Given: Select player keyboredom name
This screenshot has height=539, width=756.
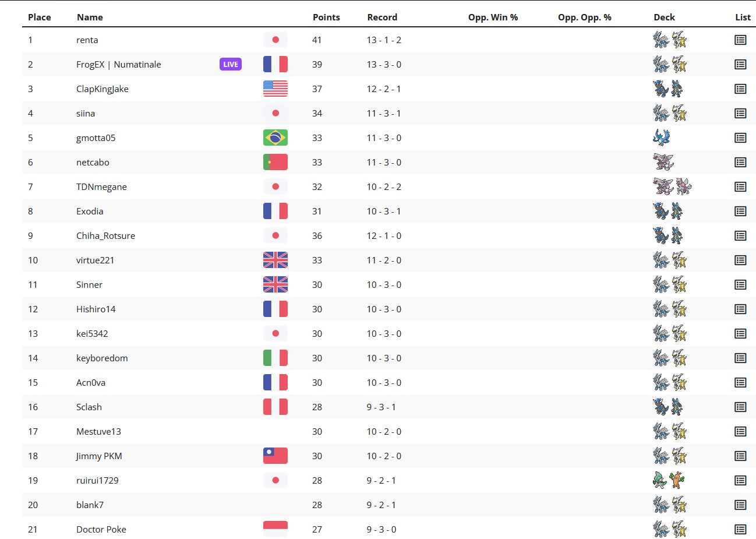Looking at the screenshot, I should (x=102, y=358).
